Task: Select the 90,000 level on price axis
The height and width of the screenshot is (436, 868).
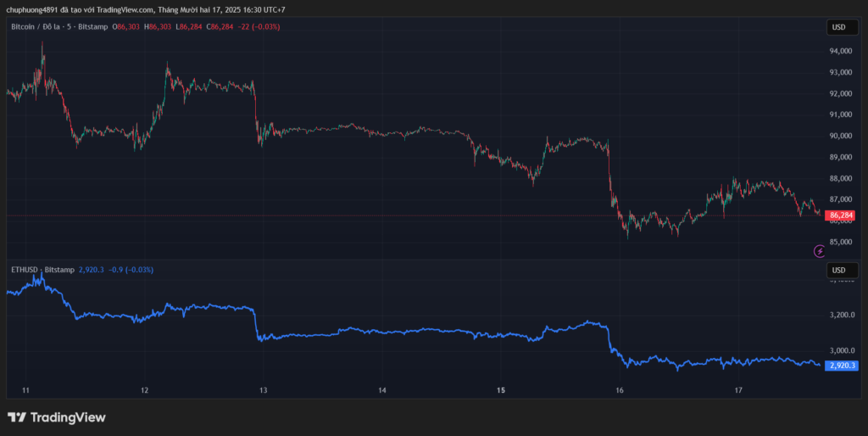Action: (840, 136)
